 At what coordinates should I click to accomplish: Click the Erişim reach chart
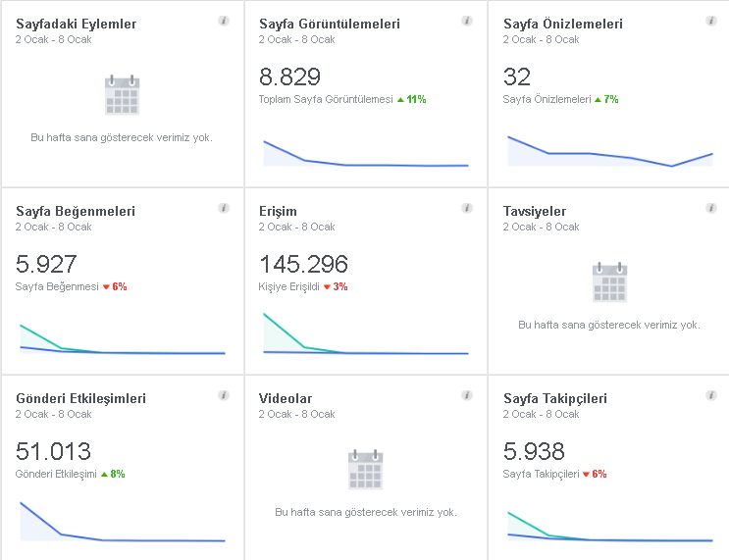(x=366, y=333)
